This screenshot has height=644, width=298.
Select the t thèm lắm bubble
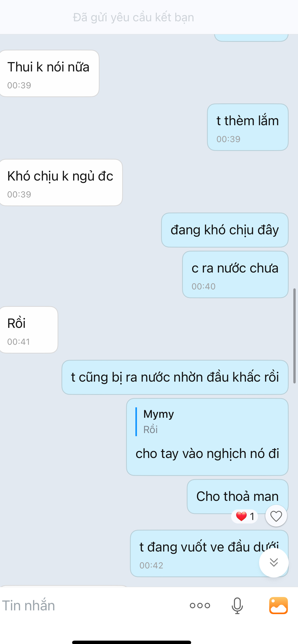tap(248, 127)
